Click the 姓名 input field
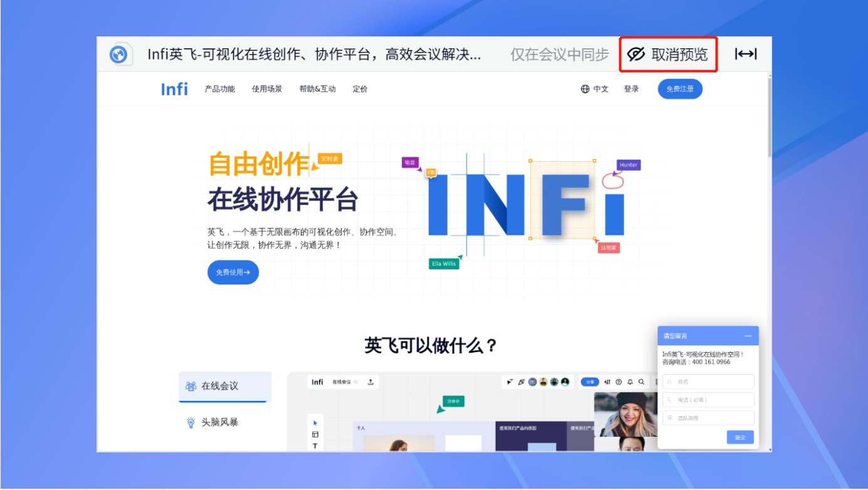This screenshot has height=490, width=868. coord(708,382)
